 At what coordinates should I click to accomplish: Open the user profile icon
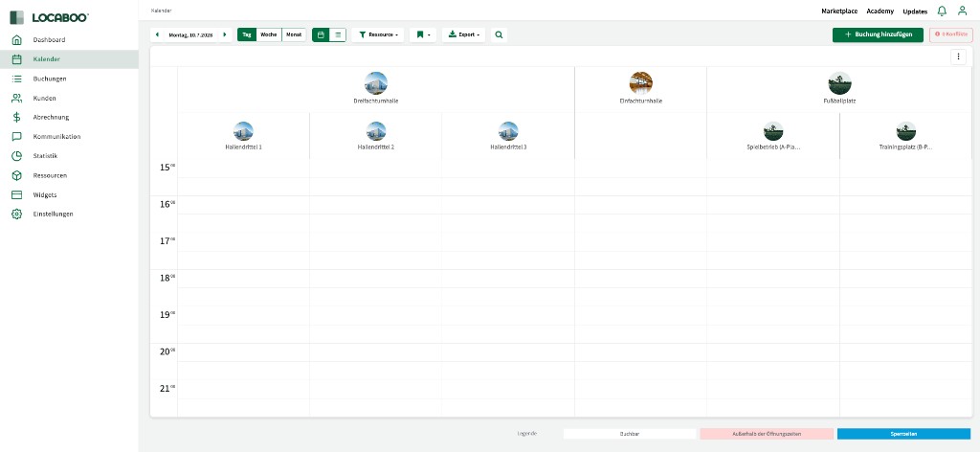[x=962, y=11]
